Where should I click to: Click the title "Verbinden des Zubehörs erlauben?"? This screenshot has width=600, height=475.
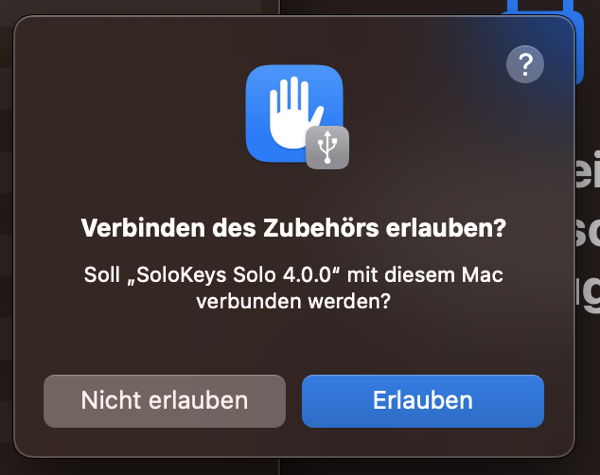pos(293,228)
